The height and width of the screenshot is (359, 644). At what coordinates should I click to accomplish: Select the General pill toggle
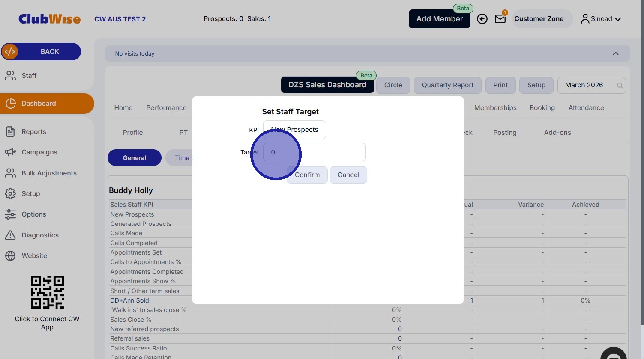pyautogui.click(x=135, y=158)
